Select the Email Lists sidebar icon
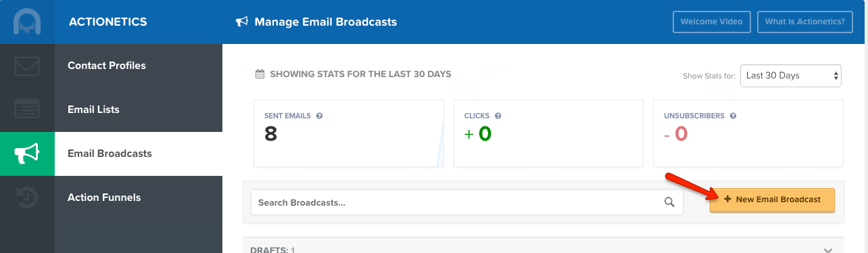This screenshot has width=868, height=253. [x=27, y=110]
